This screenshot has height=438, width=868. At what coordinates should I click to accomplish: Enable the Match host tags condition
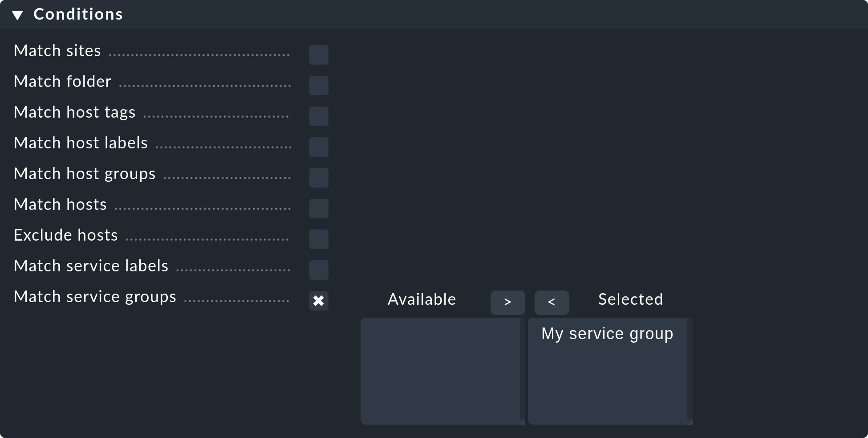(x=319, y=116)
